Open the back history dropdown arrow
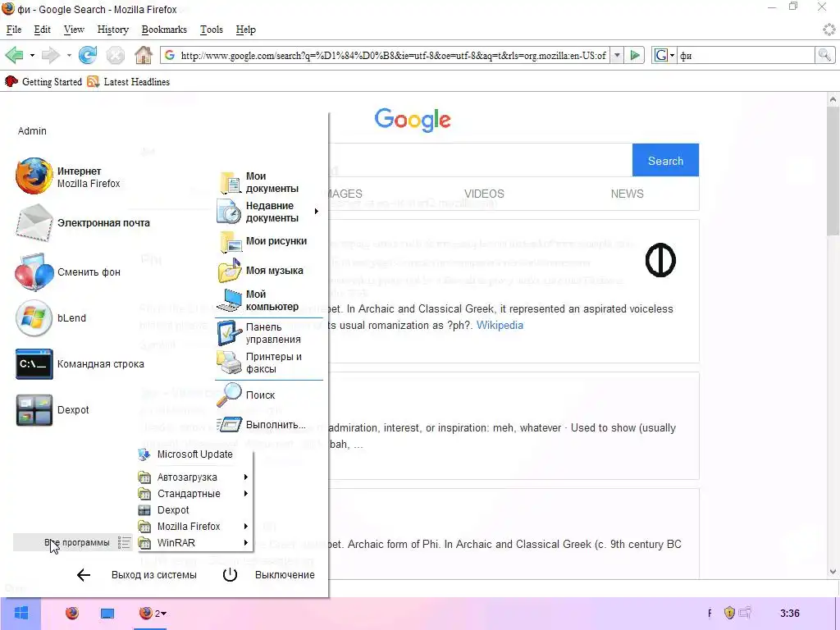This screenshot has width=840, height=630. coord(32,55)
